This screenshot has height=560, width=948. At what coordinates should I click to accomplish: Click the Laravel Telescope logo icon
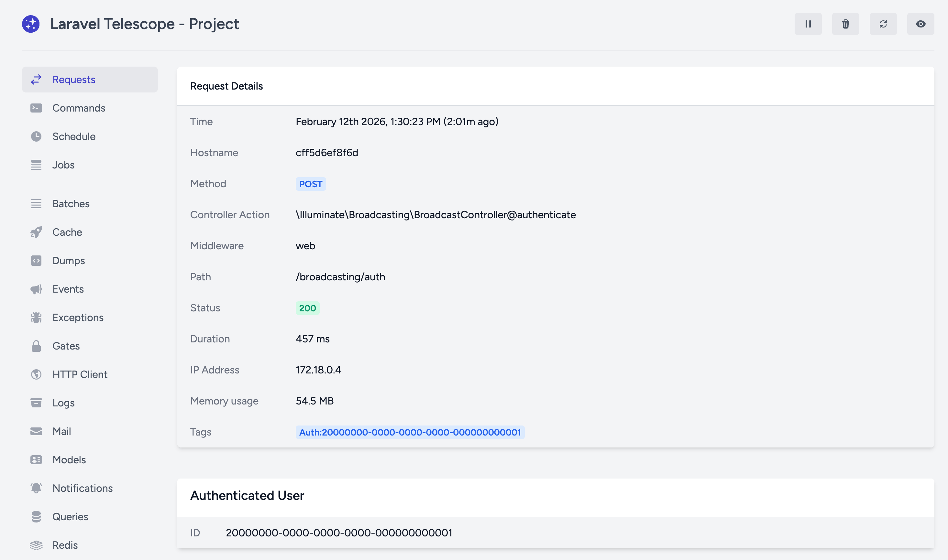tap(31, 24)
